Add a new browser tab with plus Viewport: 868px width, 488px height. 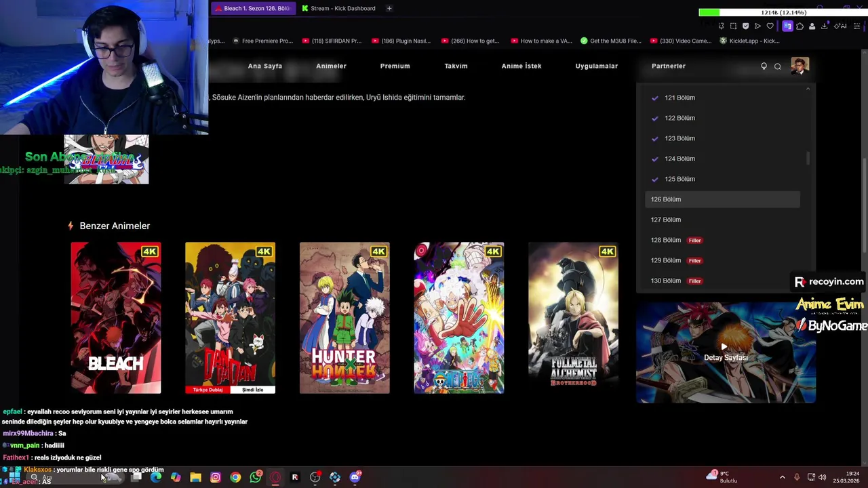point(389,8)
